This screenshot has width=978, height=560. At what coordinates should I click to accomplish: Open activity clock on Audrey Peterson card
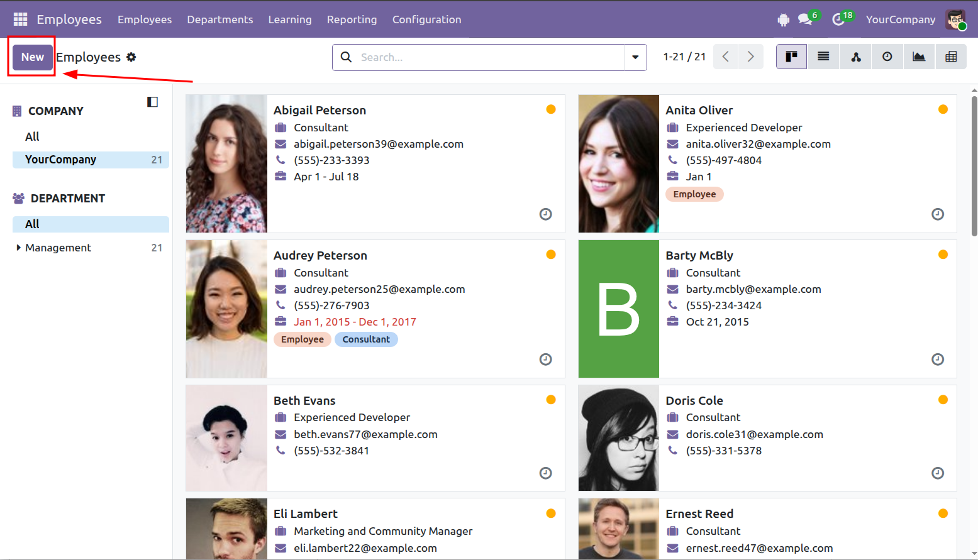point(545,360)
